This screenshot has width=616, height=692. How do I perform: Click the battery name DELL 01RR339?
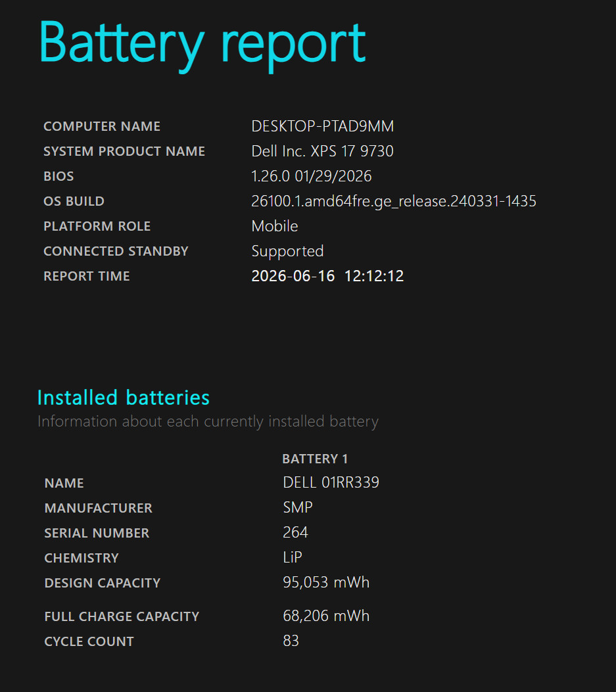tap(331, 482)
